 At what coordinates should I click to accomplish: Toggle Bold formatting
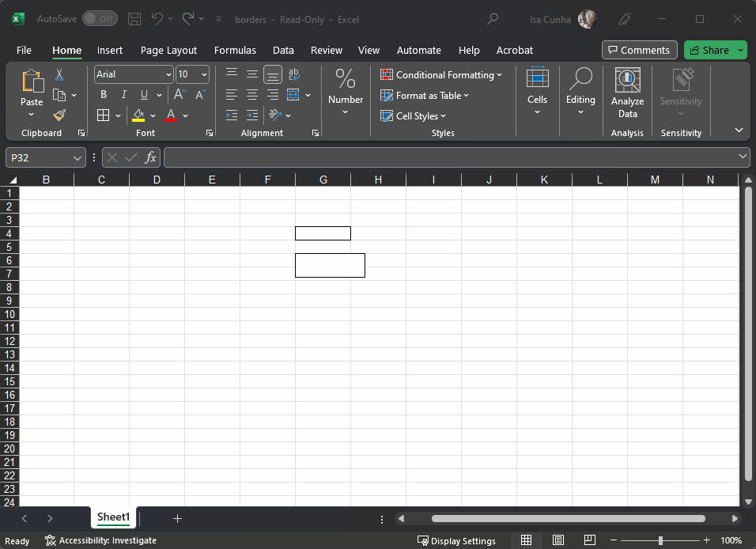click(104, 95)
